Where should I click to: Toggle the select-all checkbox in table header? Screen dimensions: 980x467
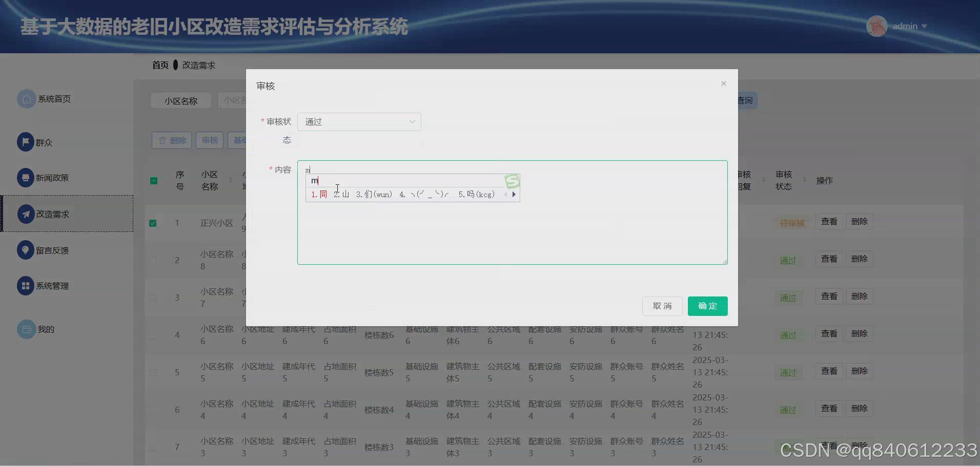tap(153, 181)
